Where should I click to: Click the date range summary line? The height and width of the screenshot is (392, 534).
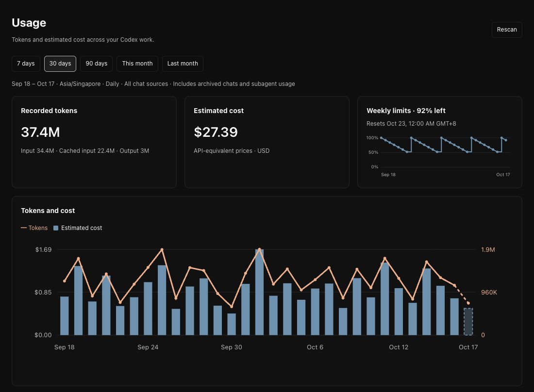coord(153,84)
